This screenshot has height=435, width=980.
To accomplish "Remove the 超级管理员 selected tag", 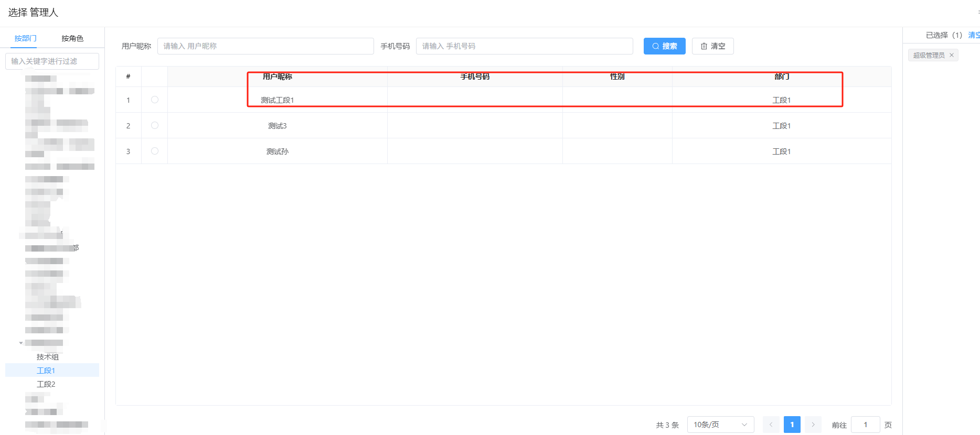I will tap(952, 55).
